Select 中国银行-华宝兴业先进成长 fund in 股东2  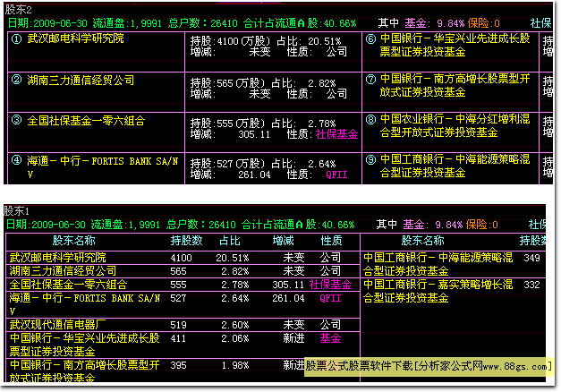pos(455,45)
